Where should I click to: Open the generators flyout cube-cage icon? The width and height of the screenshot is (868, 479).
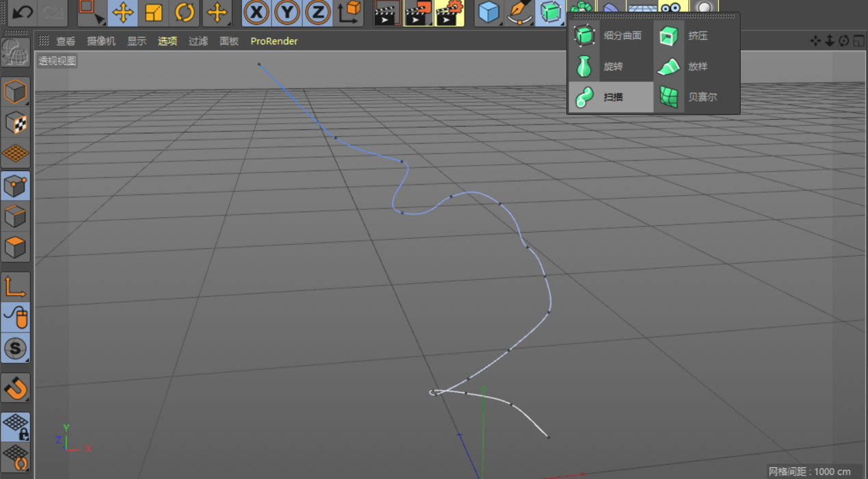[x=550, y=12]
